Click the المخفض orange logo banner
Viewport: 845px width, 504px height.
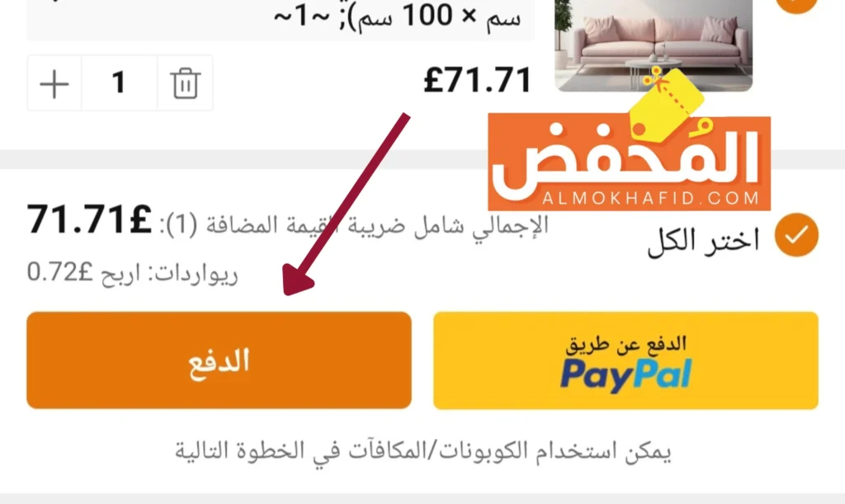(629, 163)
